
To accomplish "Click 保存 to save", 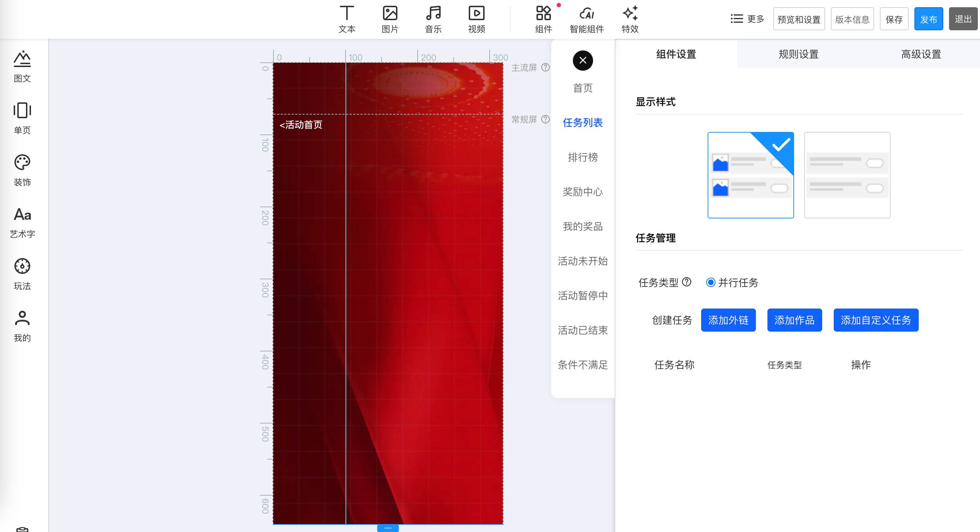I will [x=894, y=19].
